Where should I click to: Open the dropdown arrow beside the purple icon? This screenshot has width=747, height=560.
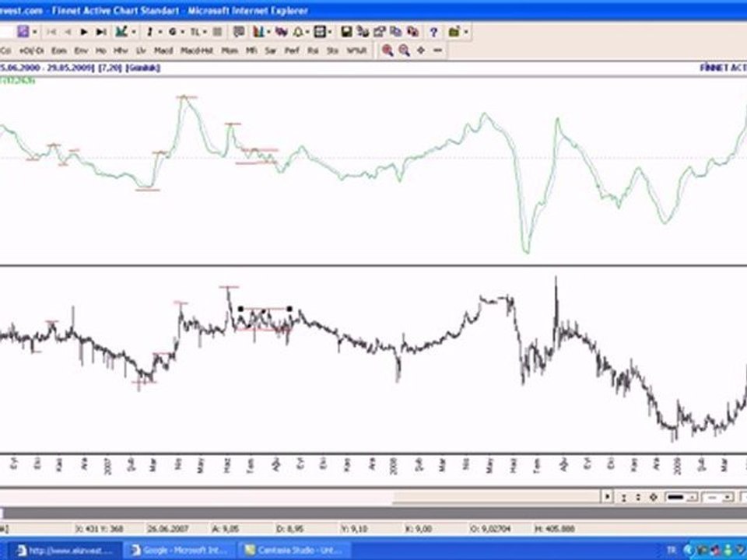[x=34, y=32]
